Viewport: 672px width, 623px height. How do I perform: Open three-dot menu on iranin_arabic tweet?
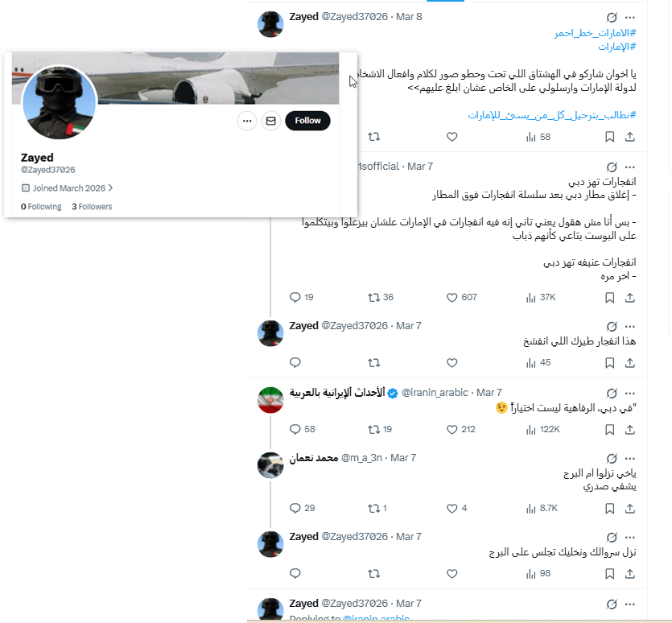coord(629,393)
